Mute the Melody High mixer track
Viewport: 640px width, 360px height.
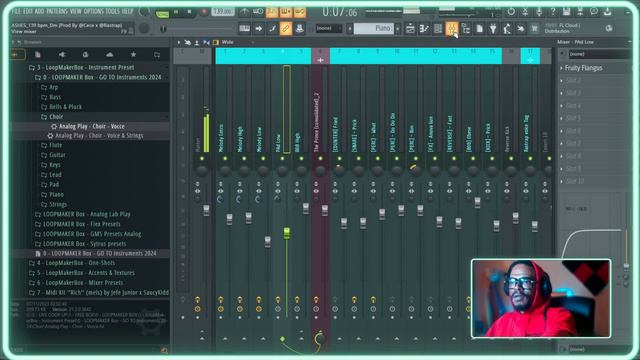(x=244, y=158)
